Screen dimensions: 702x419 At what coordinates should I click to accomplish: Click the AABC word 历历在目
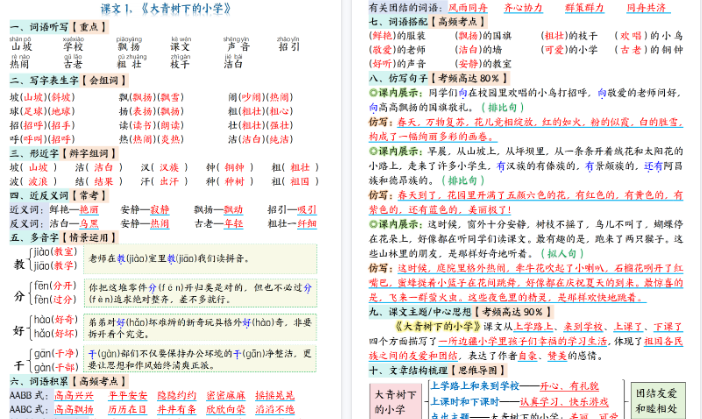point(128,410)
